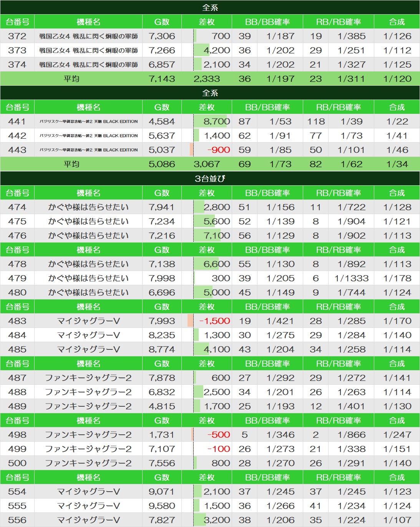
Task: Click the red -500 difference value
Action: (x=219, y=435)
